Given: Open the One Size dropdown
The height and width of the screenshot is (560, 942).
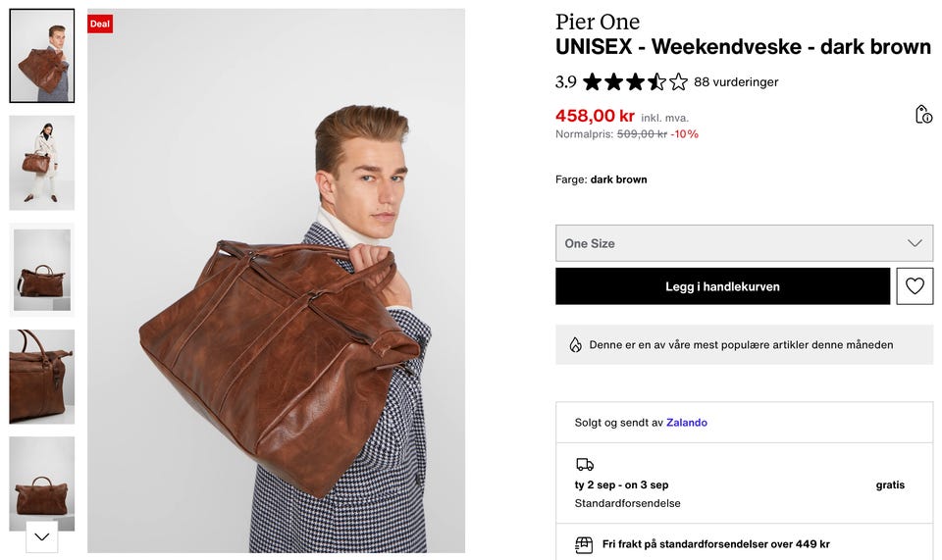Looking at the screenshot, I should tap(744, 243).
